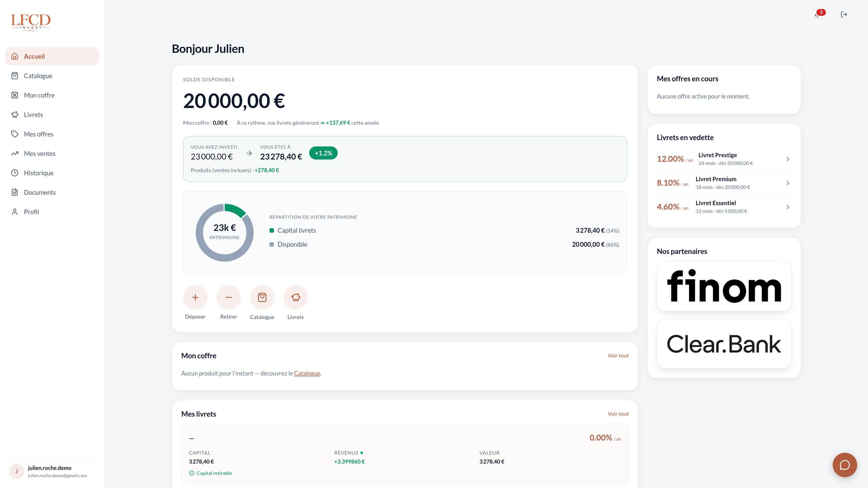The image size is (868, 488).
Task: Open Historique menu label
Action: coord(39,173)
